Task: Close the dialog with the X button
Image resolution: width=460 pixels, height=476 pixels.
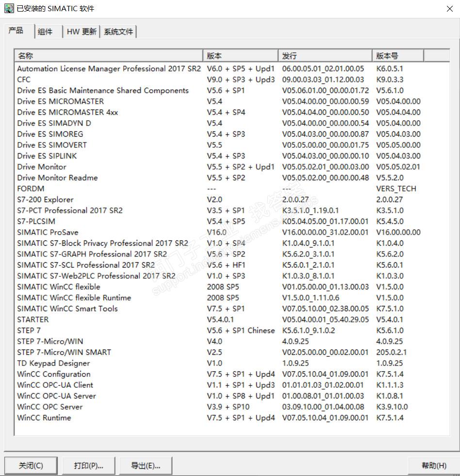Action: [x=450, y=9]
